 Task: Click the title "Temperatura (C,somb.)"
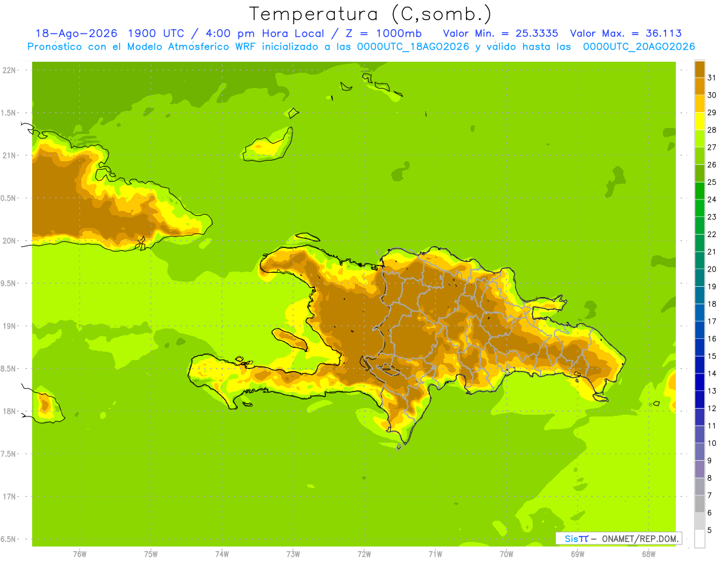(371, 14)
